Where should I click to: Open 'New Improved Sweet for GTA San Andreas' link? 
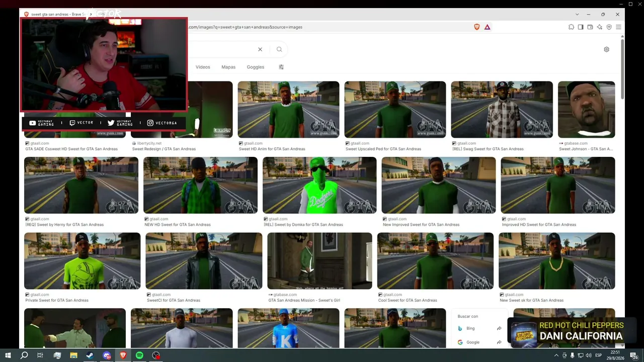[421, 225]
